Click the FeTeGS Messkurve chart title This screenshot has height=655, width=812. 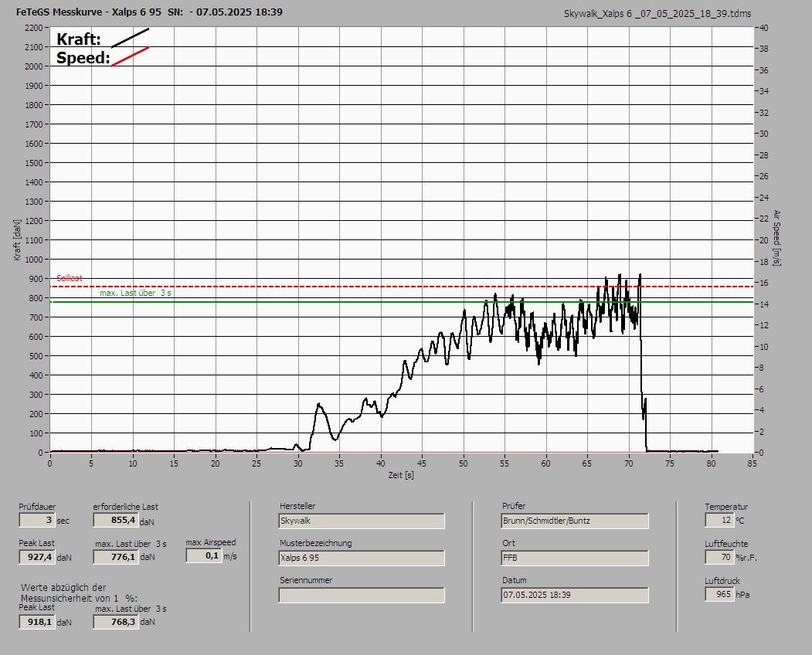tap(149, 12)
